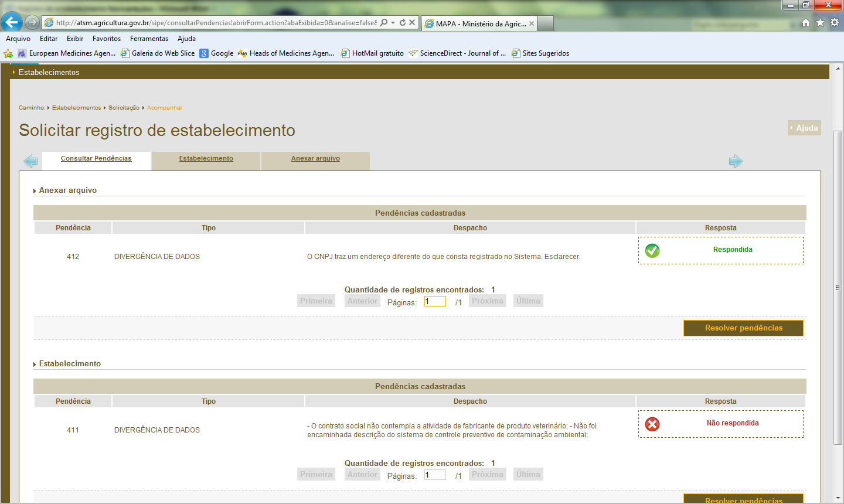844x504 pixels.
Task: Click the red X icon for pendência 411
Action: click(x=652, y=424)
